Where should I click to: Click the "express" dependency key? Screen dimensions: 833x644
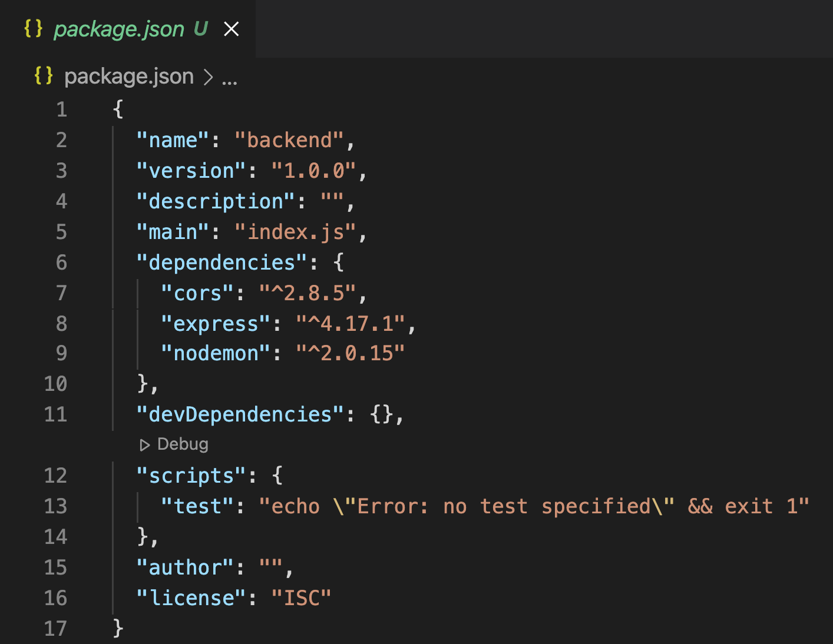coord(216,324)
